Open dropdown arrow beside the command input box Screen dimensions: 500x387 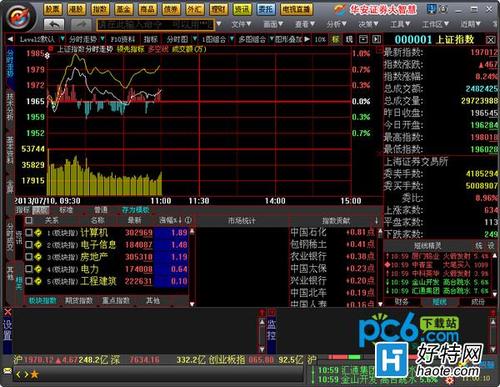[x=219, y=24]
